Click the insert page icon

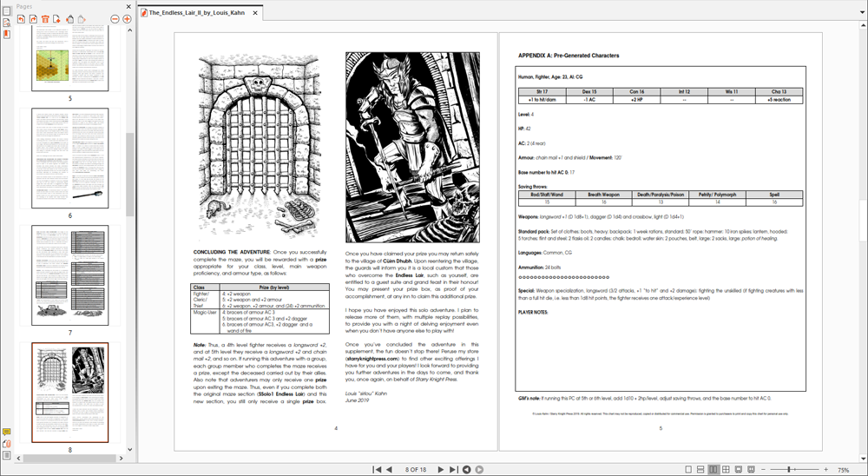[57, 19]
